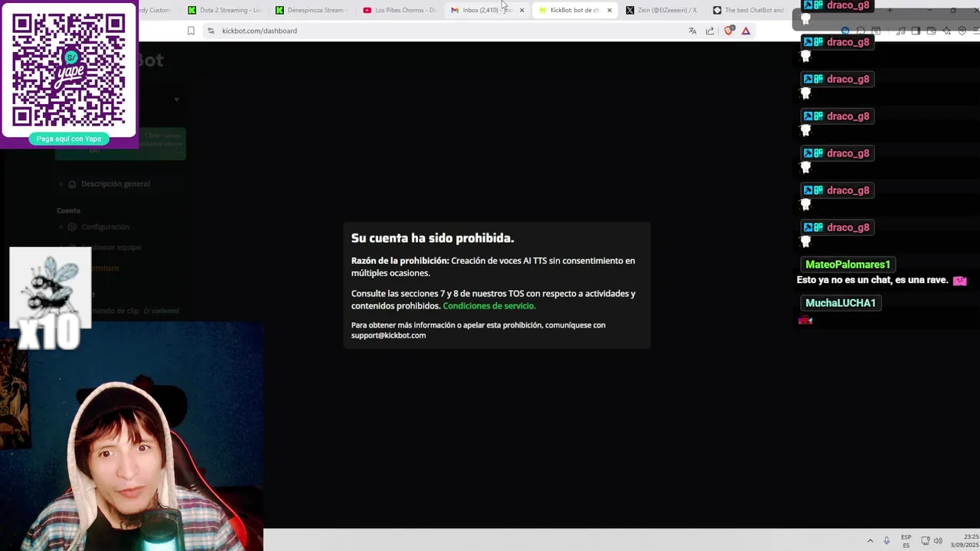This screenshot has height=551, width=980.
Task: Close the Gmail Inbox tab
Action: pyautogui.click(x=522, y=10)
